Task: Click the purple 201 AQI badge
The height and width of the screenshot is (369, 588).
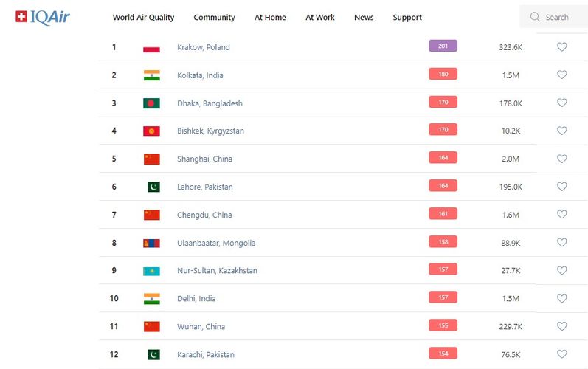Action: [443, 46]
